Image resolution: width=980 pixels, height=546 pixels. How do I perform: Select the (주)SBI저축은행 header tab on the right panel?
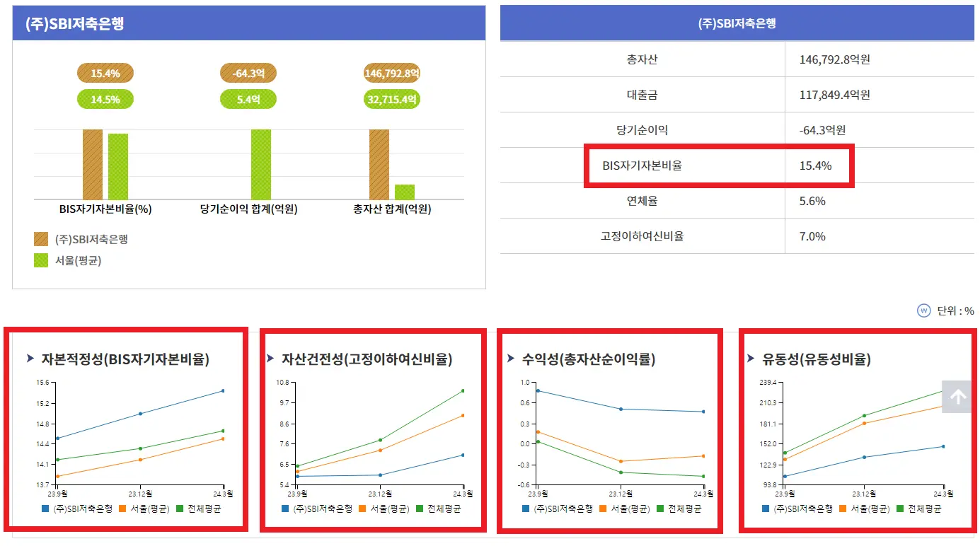click(737, 23)
